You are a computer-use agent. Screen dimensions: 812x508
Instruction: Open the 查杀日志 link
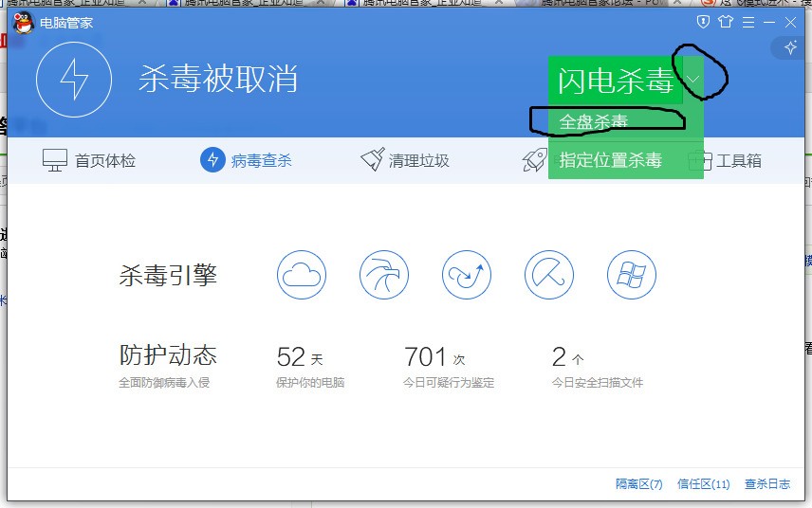pyautogui.click(x=767, y=484)
